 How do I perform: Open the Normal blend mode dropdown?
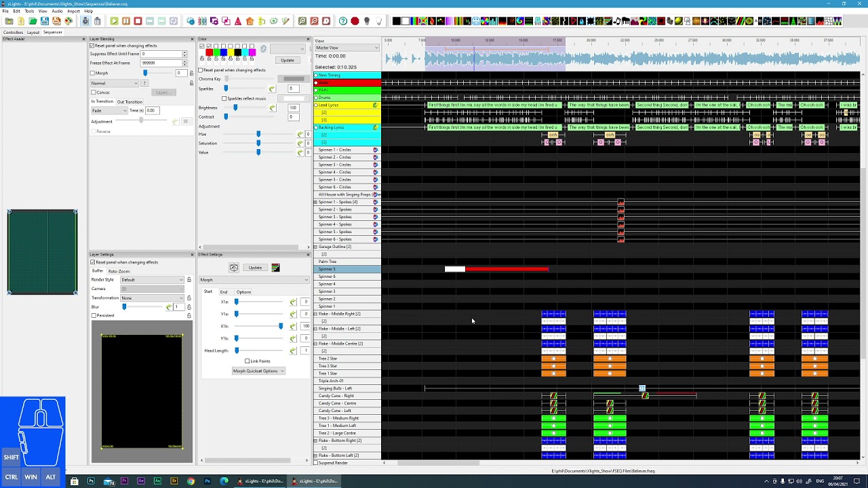click(115, 83)
